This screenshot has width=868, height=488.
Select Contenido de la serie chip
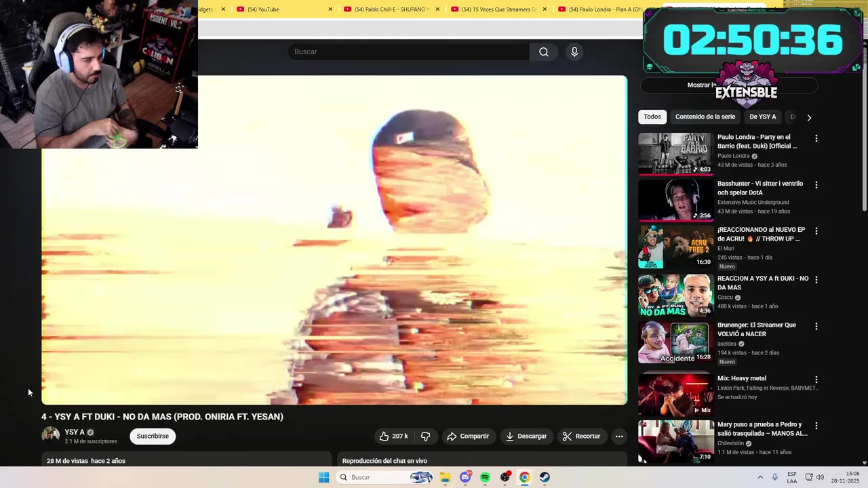point(705,117)
